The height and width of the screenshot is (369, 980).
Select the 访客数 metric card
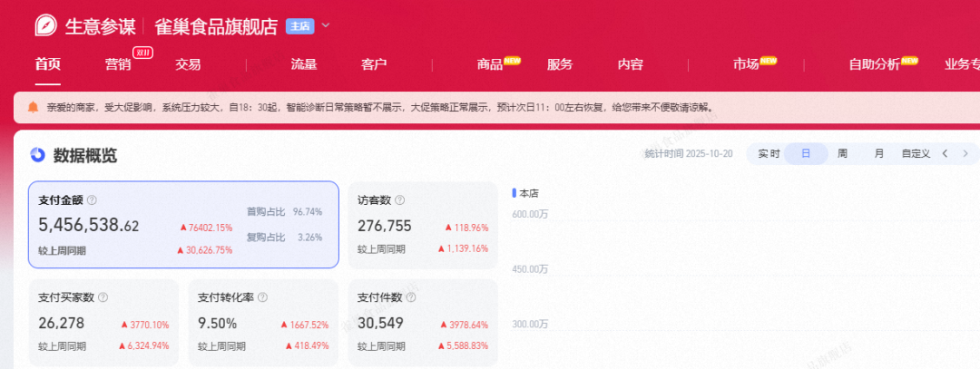(423, 225)
